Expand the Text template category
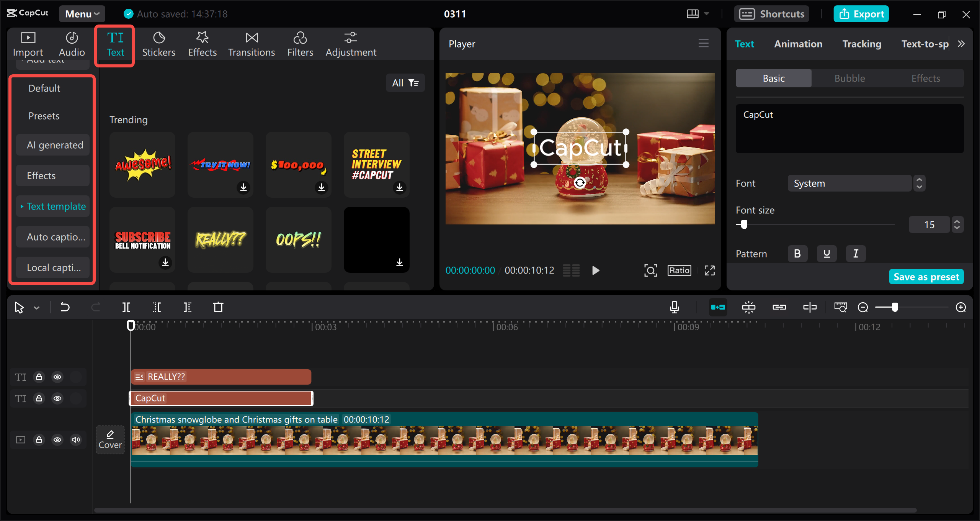Image resolution: width=980 pixels, height=521 pixels. tap(53, 206)
